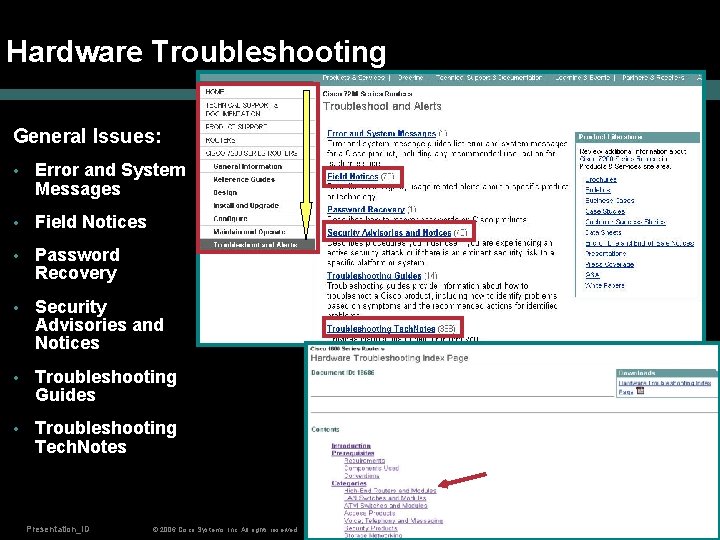Open the Ordering top navigation tab

click(411, 78)
